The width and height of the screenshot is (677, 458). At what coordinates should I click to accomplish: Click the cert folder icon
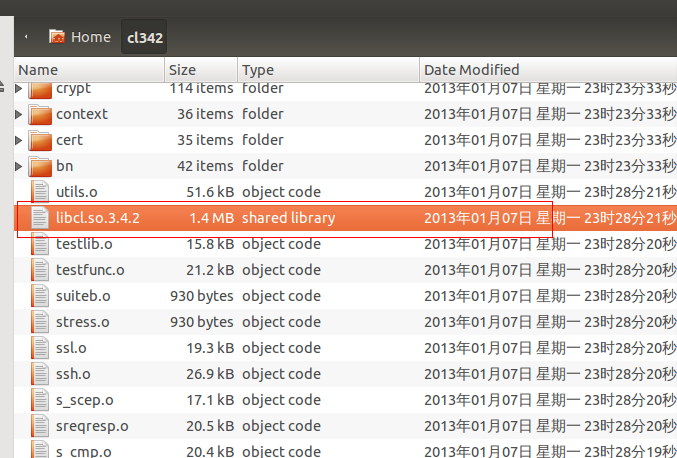click(x=40, y=140)
